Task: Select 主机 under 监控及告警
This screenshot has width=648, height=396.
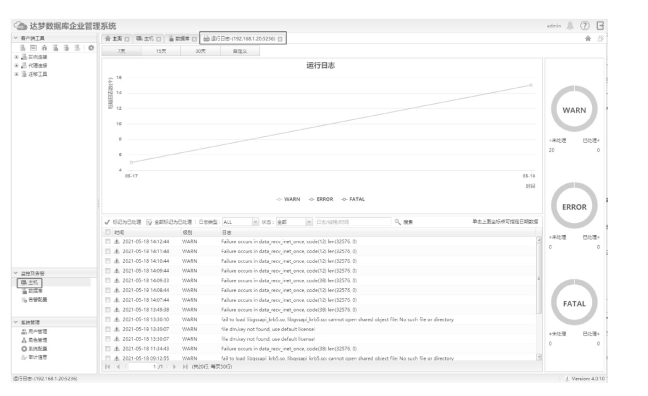Action: coord(29,283)
